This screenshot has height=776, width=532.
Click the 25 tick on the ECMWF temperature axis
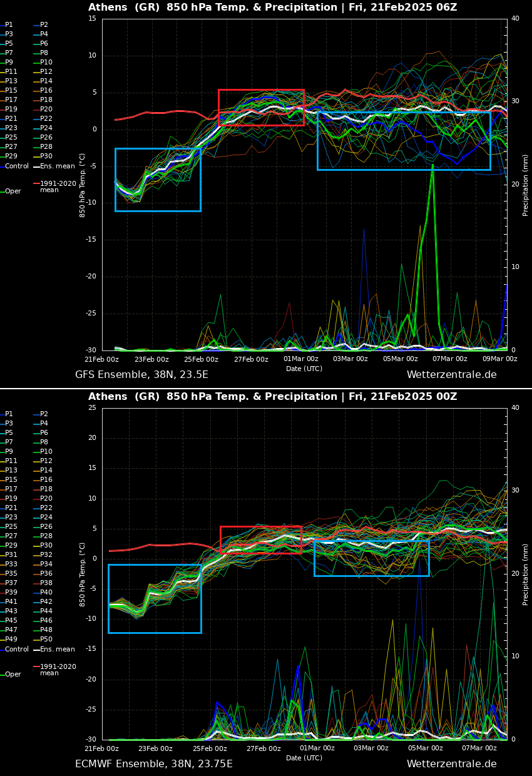click(x=92, y=408)
